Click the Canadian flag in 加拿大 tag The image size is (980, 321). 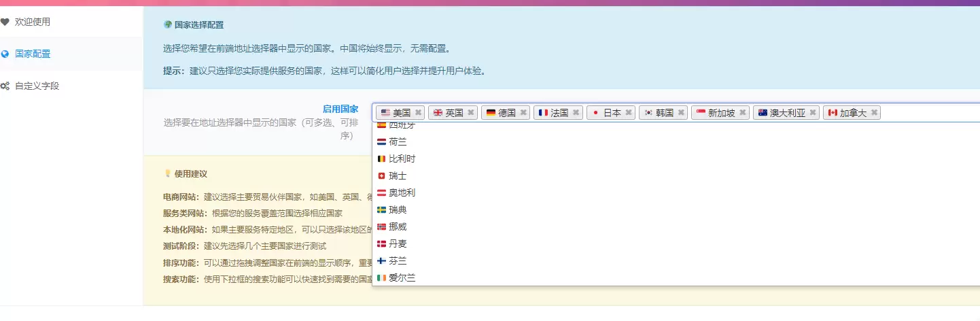833,113
